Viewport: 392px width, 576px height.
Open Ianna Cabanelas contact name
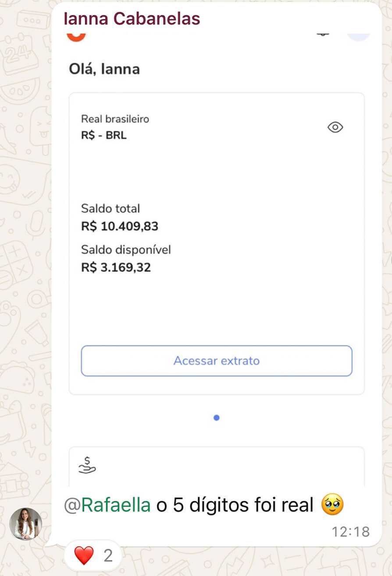(132, 19)
